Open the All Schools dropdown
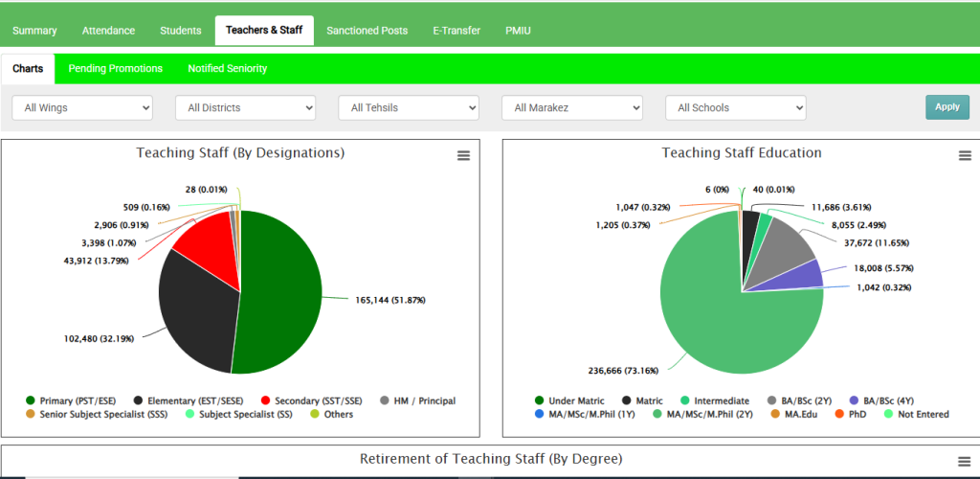980x479 pixels. [735, 108]
